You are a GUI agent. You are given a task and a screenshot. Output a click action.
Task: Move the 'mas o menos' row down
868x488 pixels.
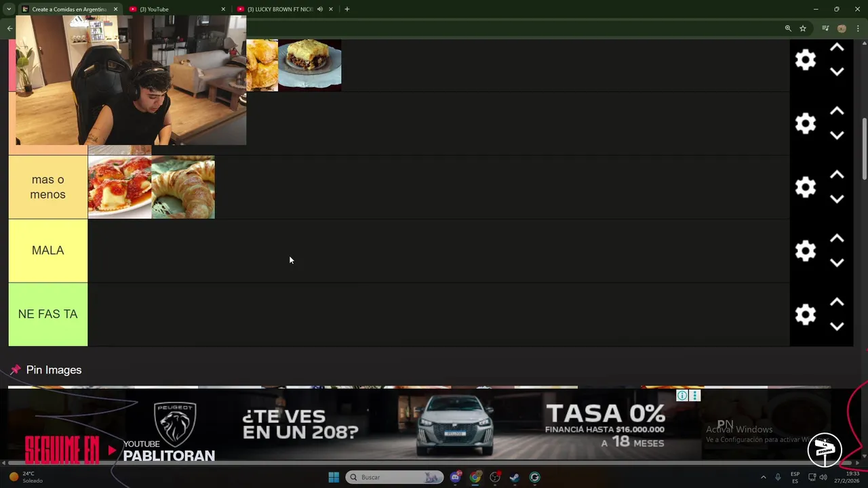pyautogui.click(x=837, y=199)
